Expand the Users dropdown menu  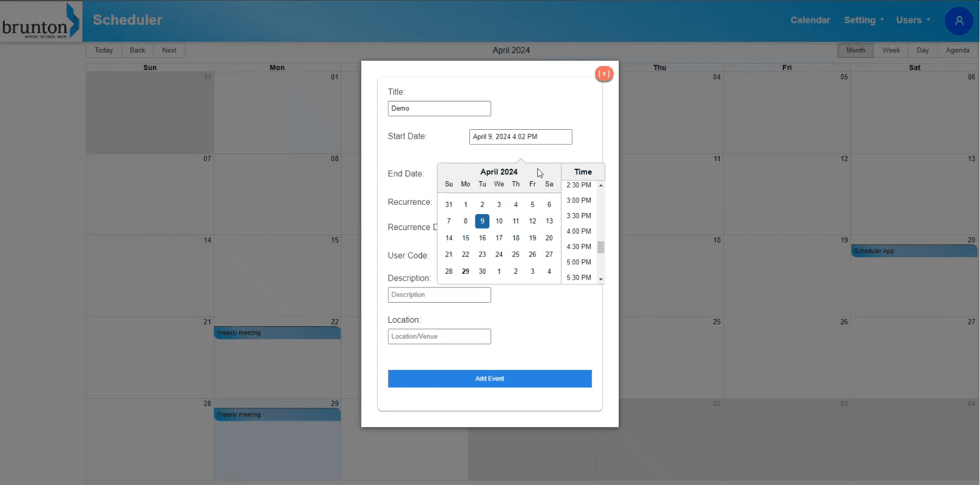tap(913, 20)
